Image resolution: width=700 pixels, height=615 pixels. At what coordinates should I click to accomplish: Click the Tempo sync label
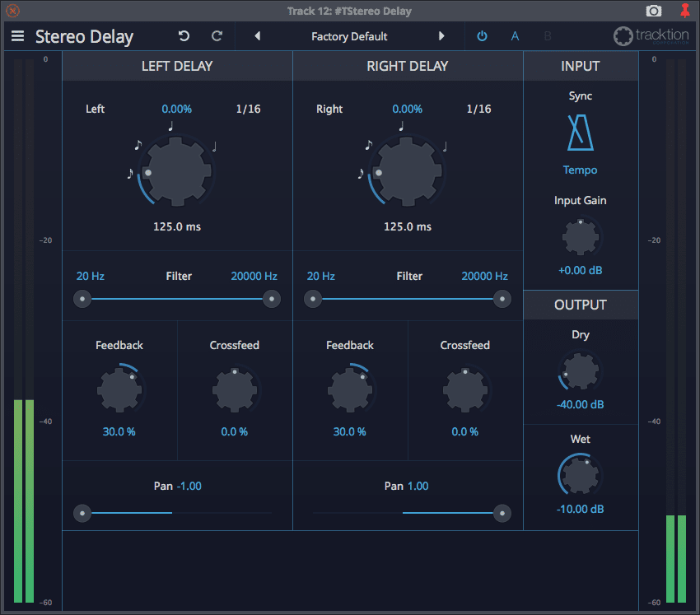pos(580,170)
